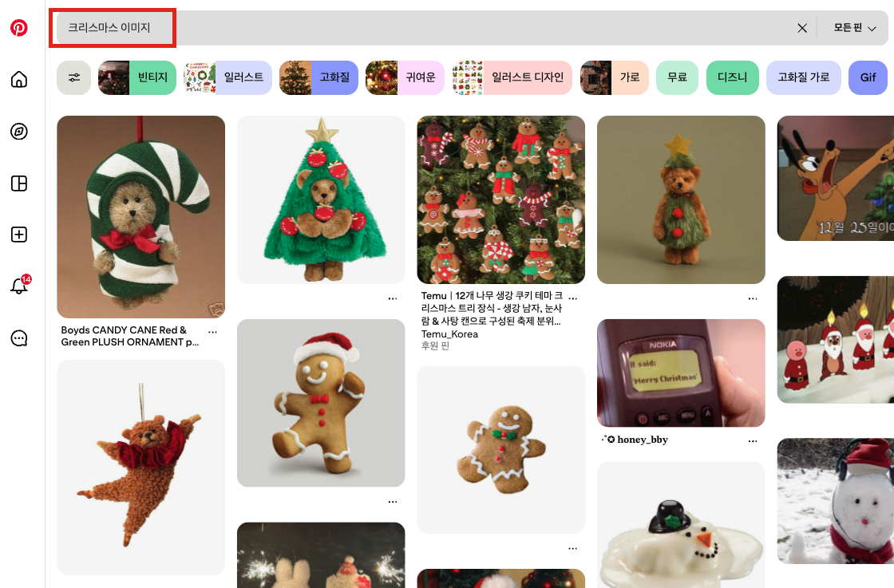
Task: Open the Explore compass icon
Action: [x=19, y=132]
